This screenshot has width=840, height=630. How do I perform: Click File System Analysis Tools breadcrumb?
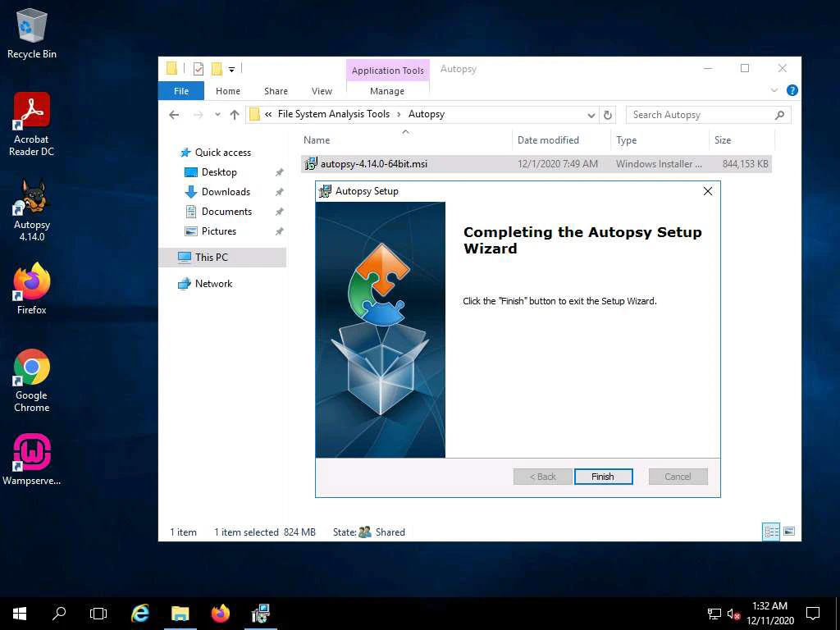(x=333, y=114)
